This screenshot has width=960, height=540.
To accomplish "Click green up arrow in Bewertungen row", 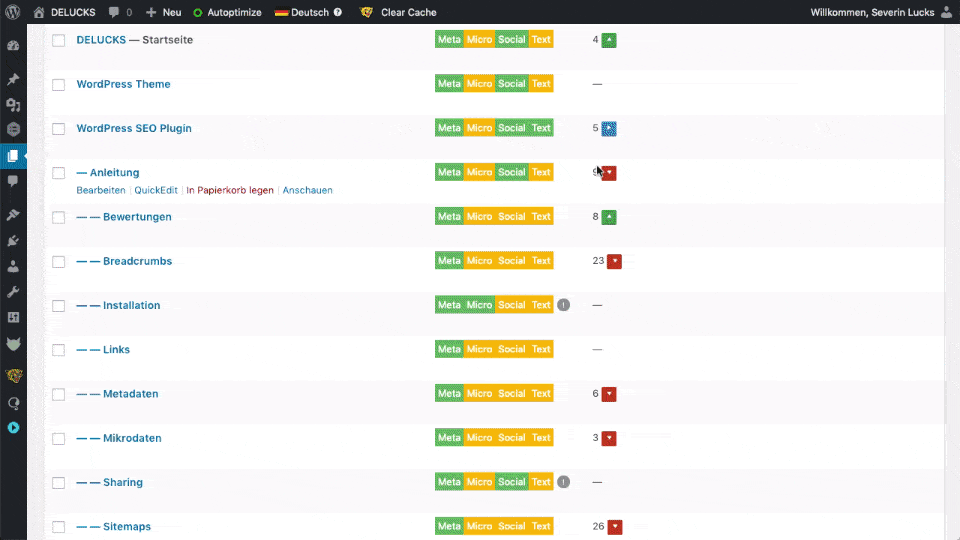I will [609, 217].
